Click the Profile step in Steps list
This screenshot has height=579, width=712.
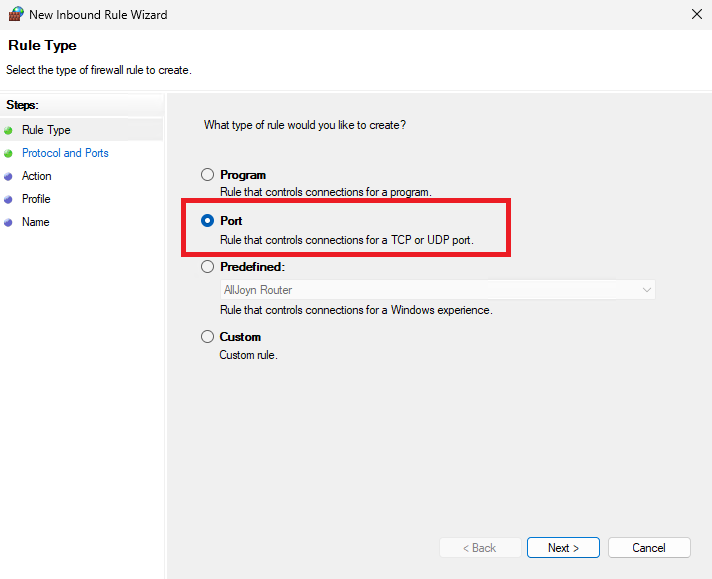click(x=36, y=199)
